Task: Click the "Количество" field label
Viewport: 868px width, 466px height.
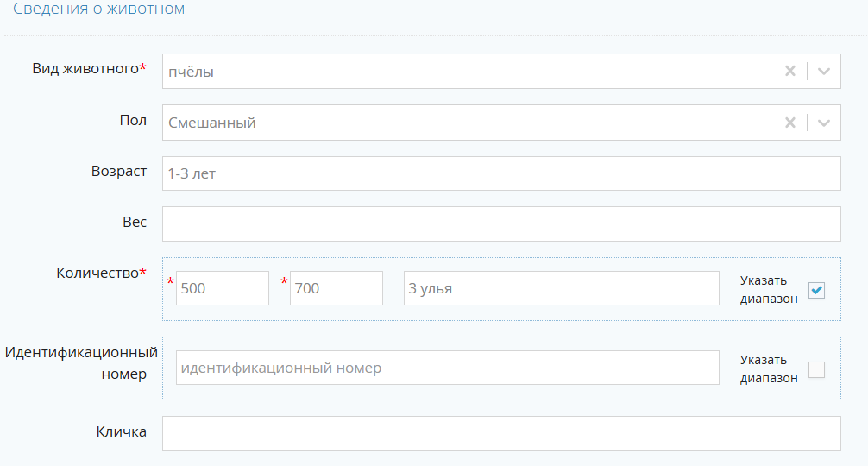Action: pyautogui.click(x=97, y=273)
